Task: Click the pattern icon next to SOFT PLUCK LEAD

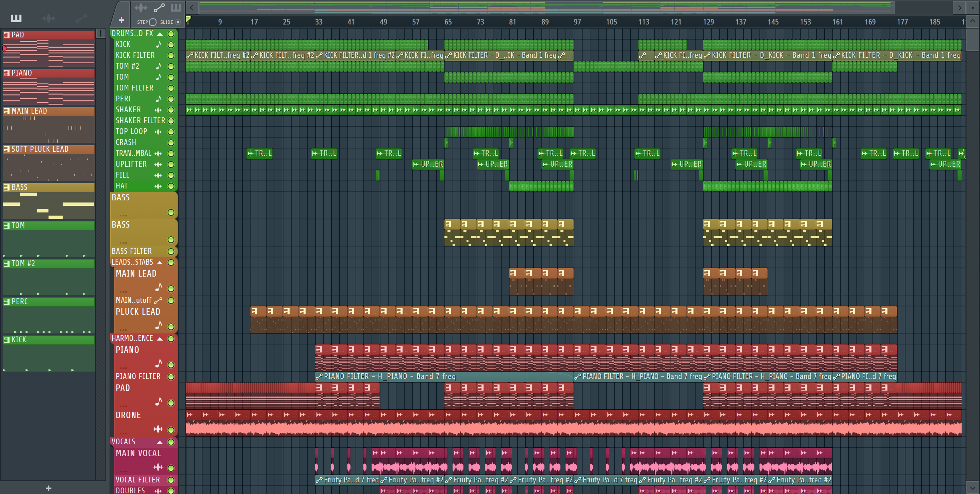Action: (6, 149)
